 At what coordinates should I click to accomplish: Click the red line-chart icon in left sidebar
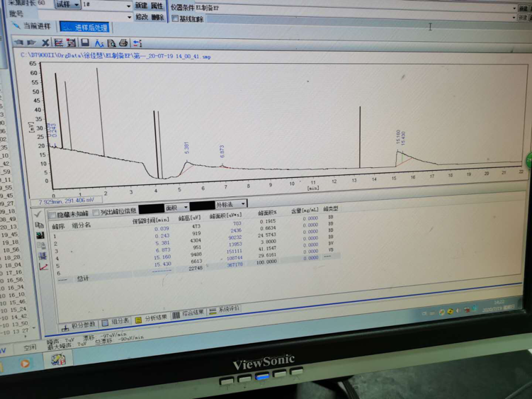coord(44,266)
